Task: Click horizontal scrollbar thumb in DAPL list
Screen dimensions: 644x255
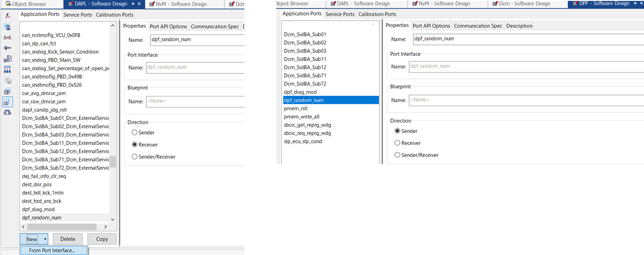Action: pyautogui.click(x=61, y=227)
